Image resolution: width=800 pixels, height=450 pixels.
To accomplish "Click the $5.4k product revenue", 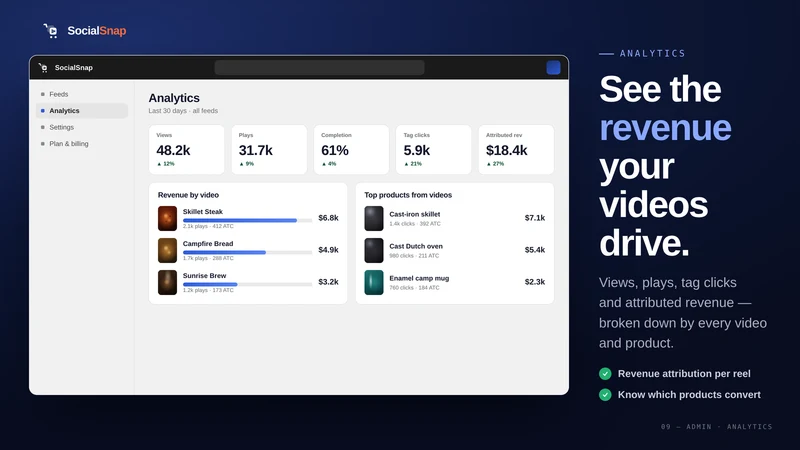I will (535, 250).
